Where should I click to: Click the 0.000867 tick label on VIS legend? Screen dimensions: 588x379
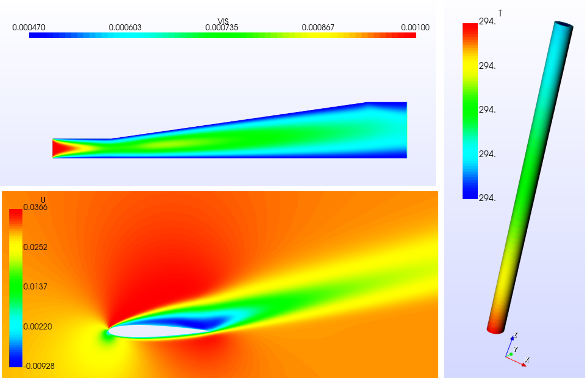pos(318,28)
